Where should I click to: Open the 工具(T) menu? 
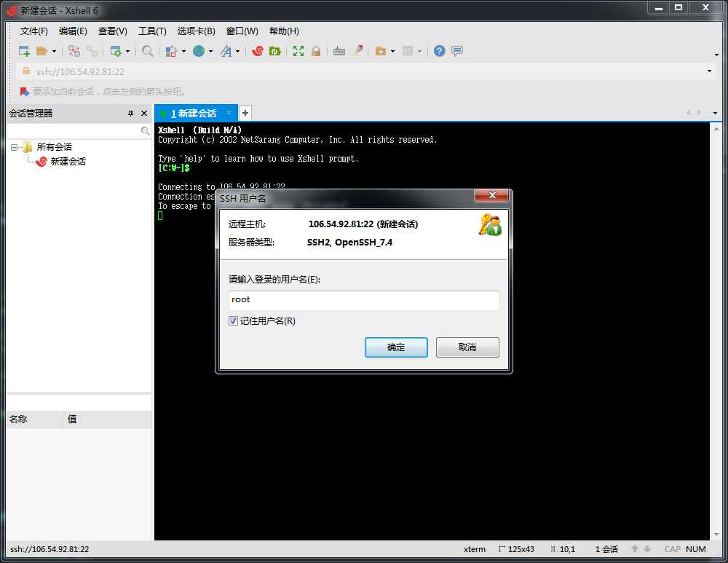coord(152,31)
